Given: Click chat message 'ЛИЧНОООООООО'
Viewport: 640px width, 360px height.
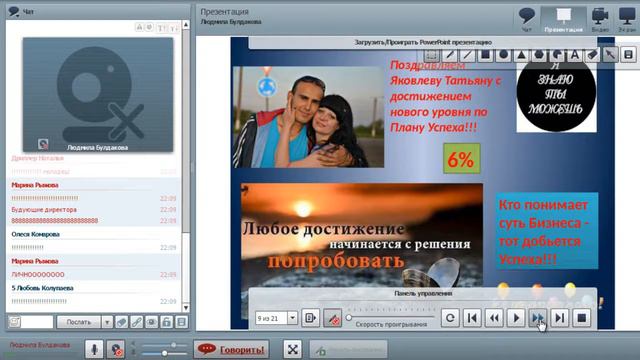Looking at the screenshot, I should point(38,275).
